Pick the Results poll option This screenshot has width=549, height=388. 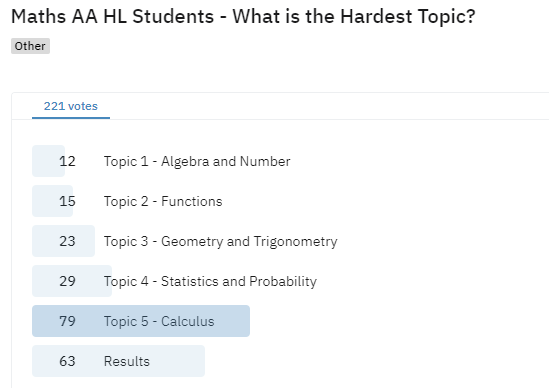point(127,361)
